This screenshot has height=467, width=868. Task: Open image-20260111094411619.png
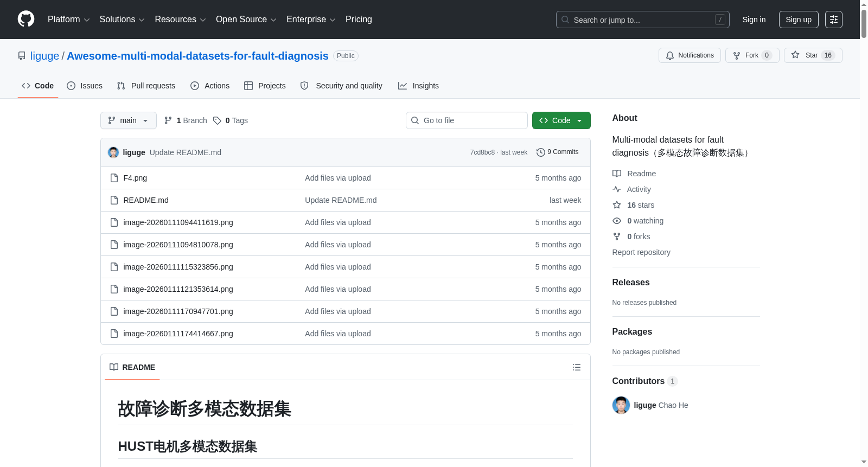(178, 222)
